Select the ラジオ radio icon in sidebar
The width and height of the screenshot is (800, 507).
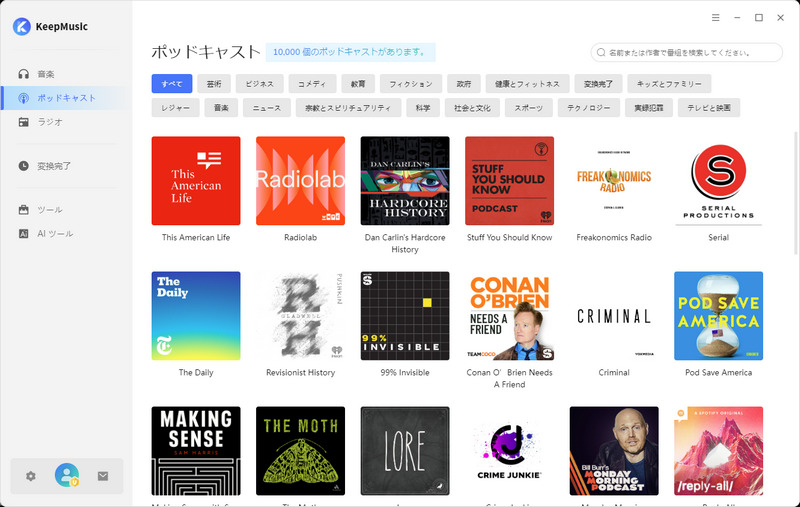pos(24,122)
